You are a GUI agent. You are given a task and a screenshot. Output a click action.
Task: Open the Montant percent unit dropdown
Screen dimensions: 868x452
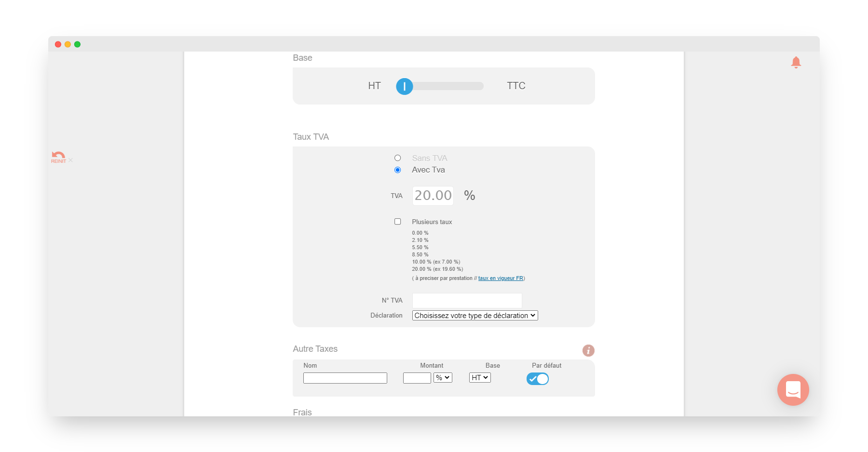point(443,378)
